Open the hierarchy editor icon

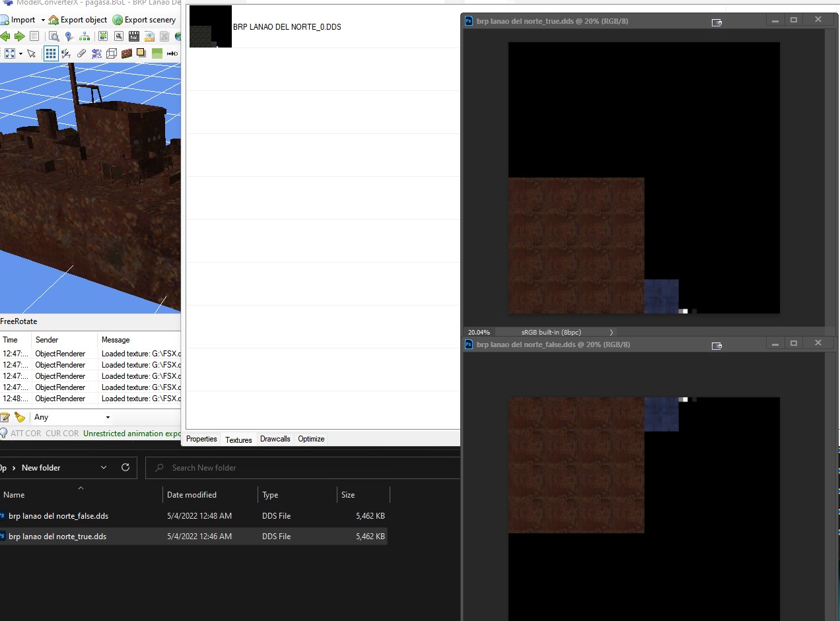pos(85,36)
